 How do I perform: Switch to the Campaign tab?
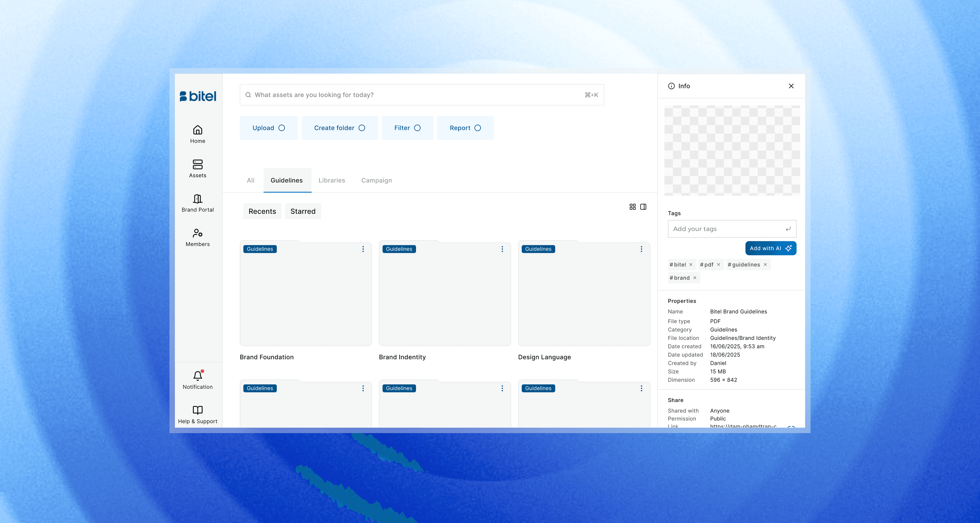tap(376, 181)
